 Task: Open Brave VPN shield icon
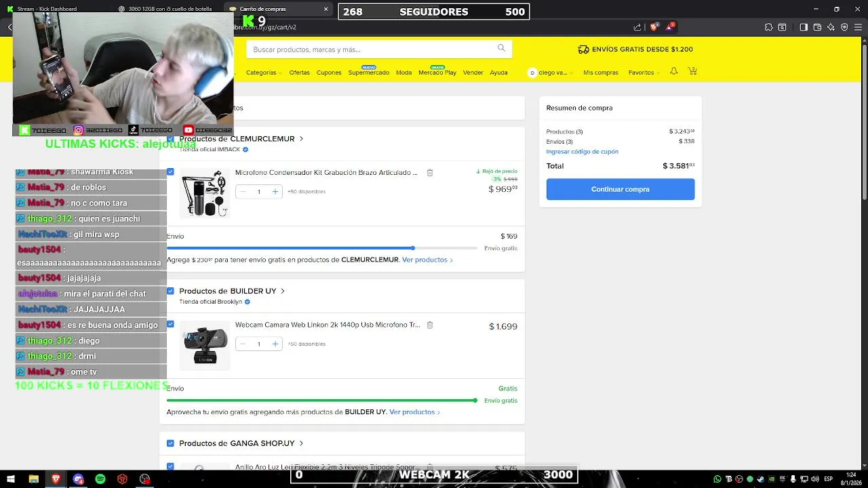844,27
